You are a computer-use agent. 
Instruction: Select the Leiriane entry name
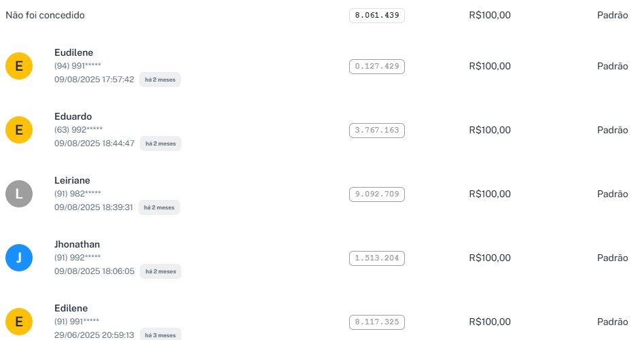72,180
